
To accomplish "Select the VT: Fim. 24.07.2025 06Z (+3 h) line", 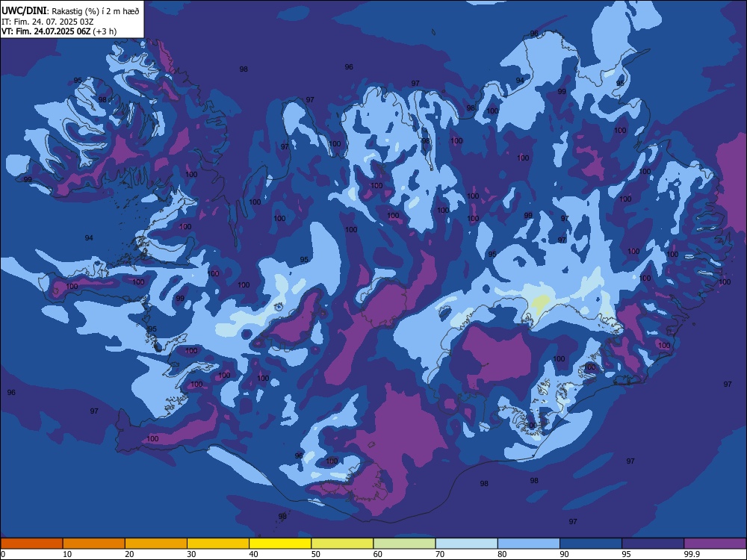I will 59,31.
